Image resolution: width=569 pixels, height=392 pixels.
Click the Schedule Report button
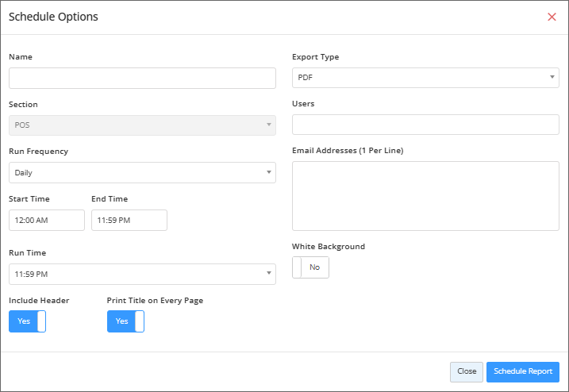click(522, 371)
